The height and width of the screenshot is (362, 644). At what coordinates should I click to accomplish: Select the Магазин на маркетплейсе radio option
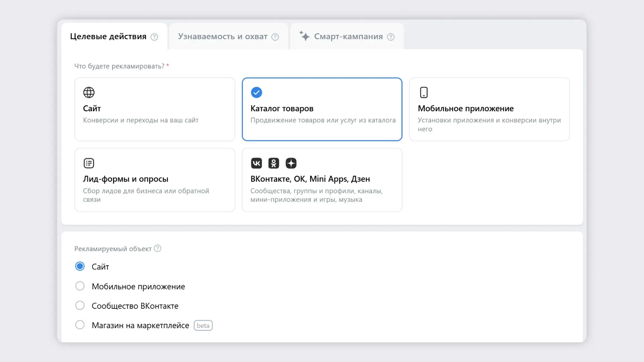(80, 325)
